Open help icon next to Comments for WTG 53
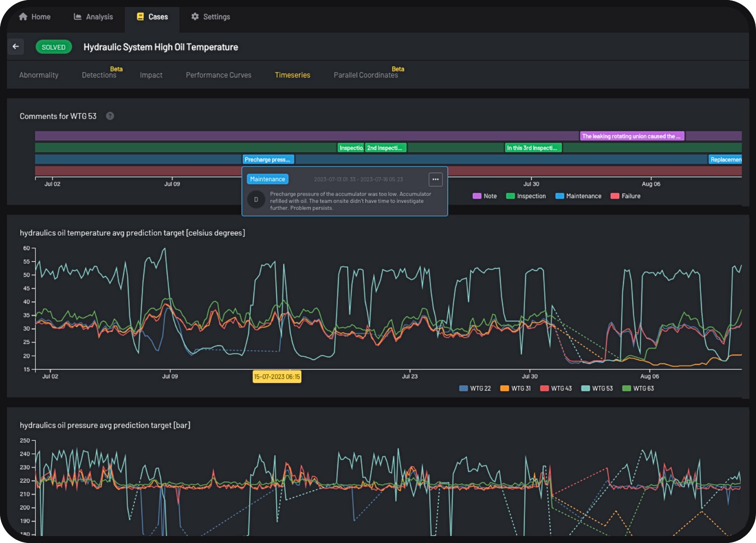Viewport: 756px width, 543px height. (110, 116)
